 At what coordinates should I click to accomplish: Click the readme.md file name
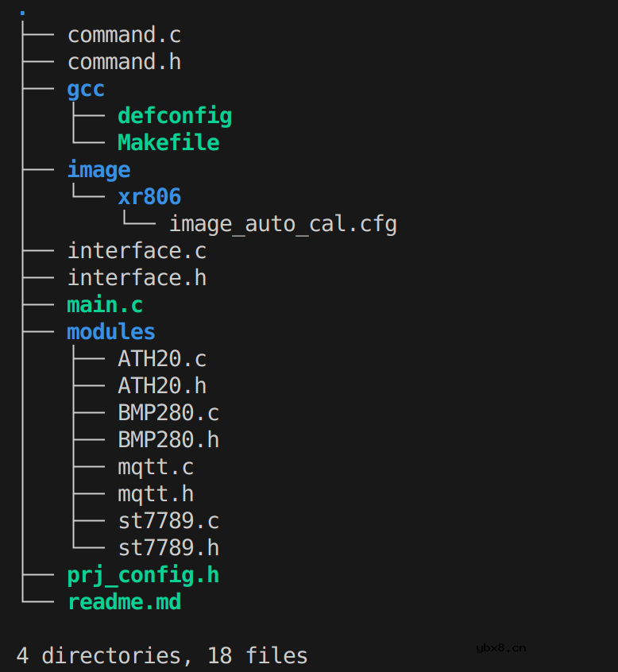pyautogui.click(x=124, y=602)
